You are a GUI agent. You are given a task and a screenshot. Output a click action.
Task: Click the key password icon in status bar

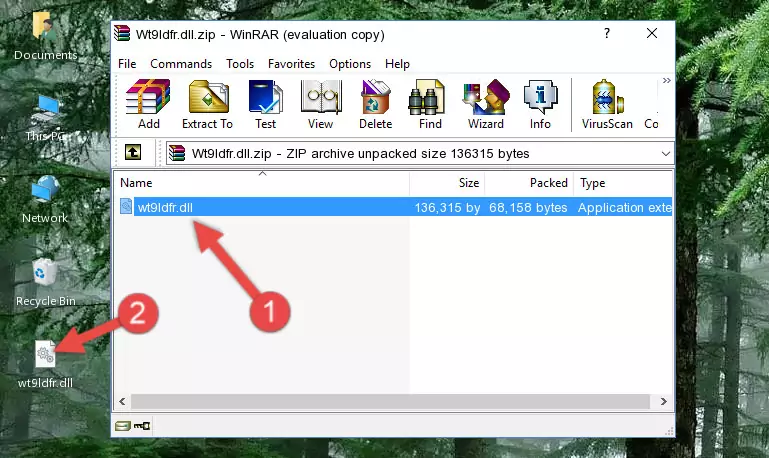point(142,425)
